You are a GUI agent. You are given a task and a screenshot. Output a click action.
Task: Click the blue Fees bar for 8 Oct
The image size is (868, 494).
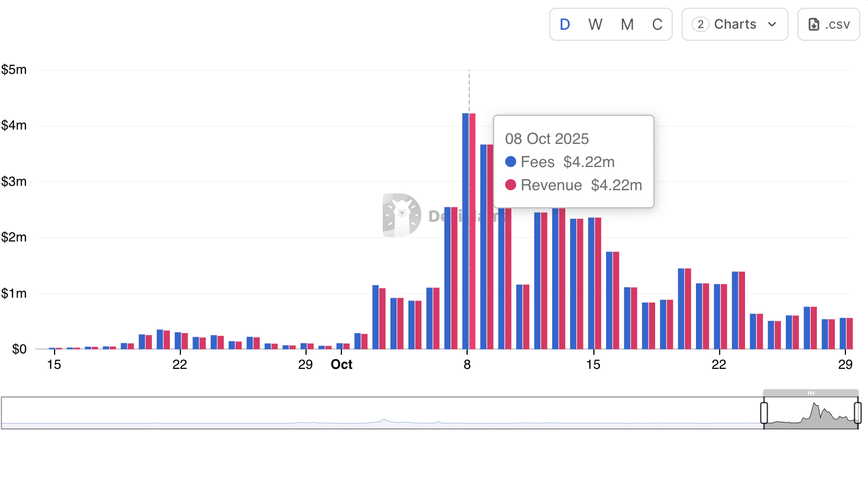click(x=465, y=232)
